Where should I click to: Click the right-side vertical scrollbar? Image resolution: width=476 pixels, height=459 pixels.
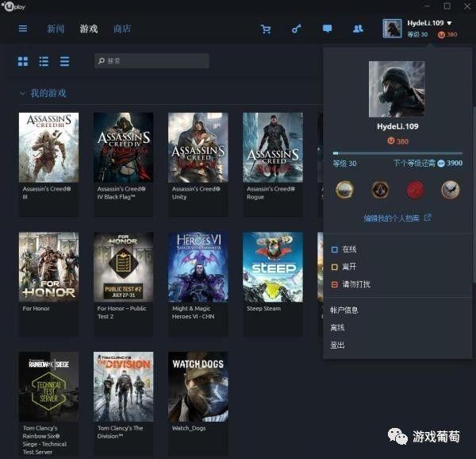click(x=474, y=195)
